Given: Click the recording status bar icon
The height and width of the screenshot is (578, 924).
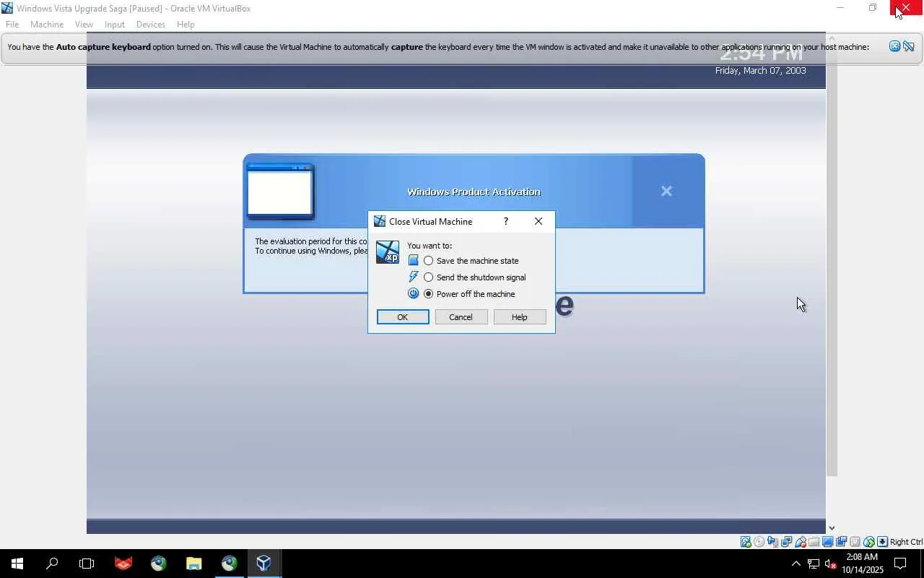Looking at the screenshot, I should (x=842, y=542).
